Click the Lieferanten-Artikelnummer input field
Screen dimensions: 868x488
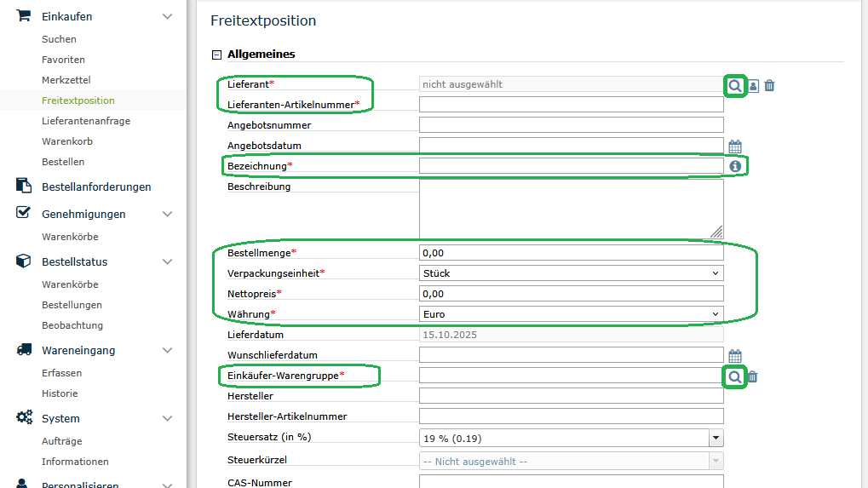point(571,105)
